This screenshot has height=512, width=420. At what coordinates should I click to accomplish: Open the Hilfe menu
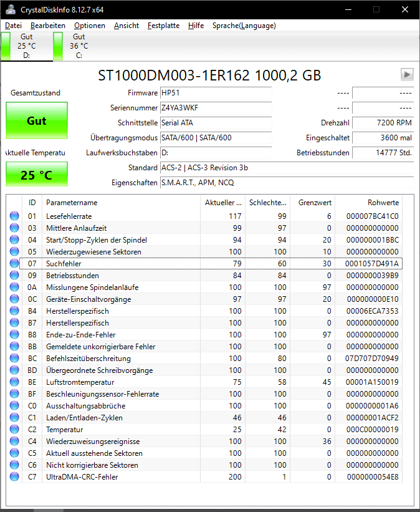[x=196, y=26]
